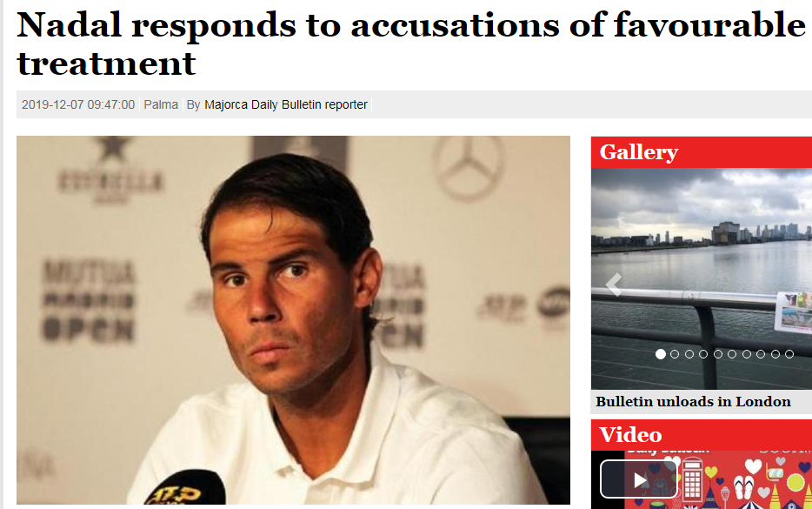Click the gallery previous arrow

tap(614, 285)
